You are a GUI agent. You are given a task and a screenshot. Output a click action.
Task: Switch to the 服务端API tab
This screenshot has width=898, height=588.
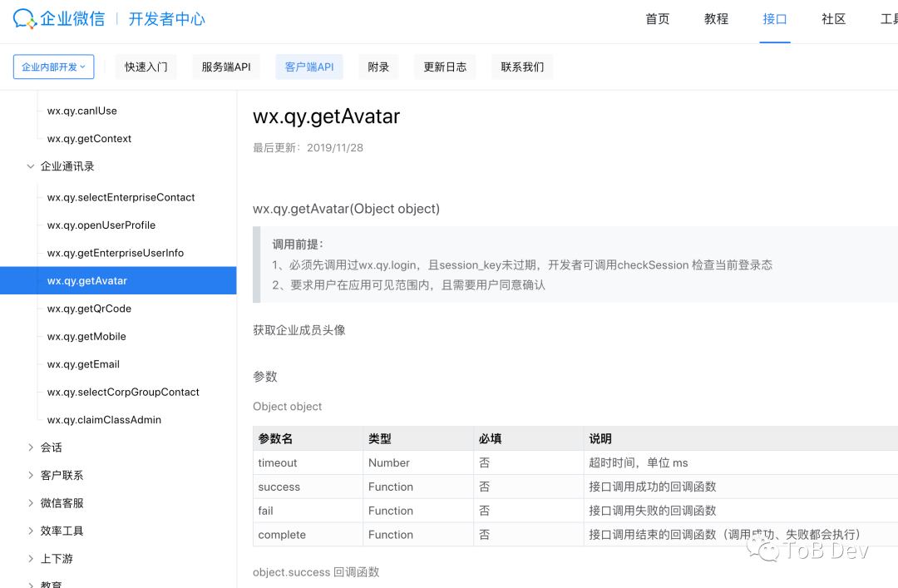tap(226, 67)
